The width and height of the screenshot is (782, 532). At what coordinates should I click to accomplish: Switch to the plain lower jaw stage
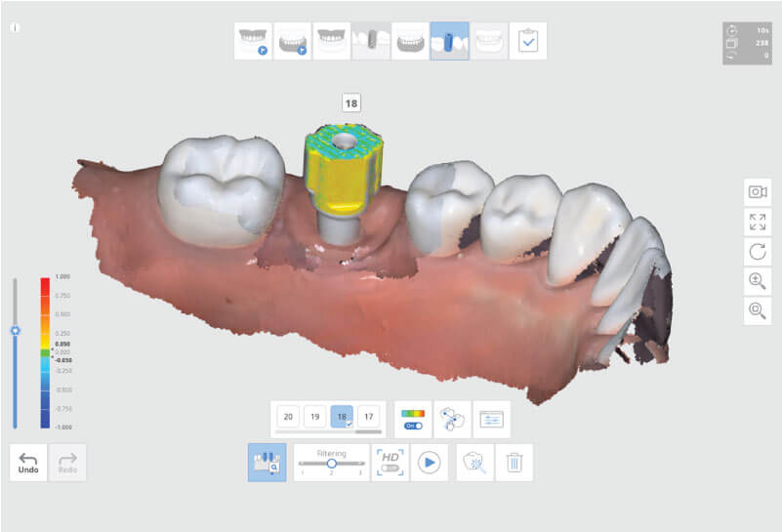pos(410,41)
